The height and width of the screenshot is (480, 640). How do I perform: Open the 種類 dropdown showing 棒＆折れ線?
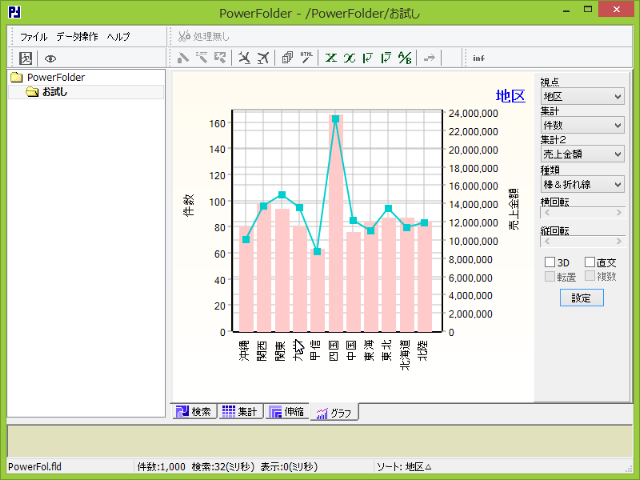pos(582,184)
